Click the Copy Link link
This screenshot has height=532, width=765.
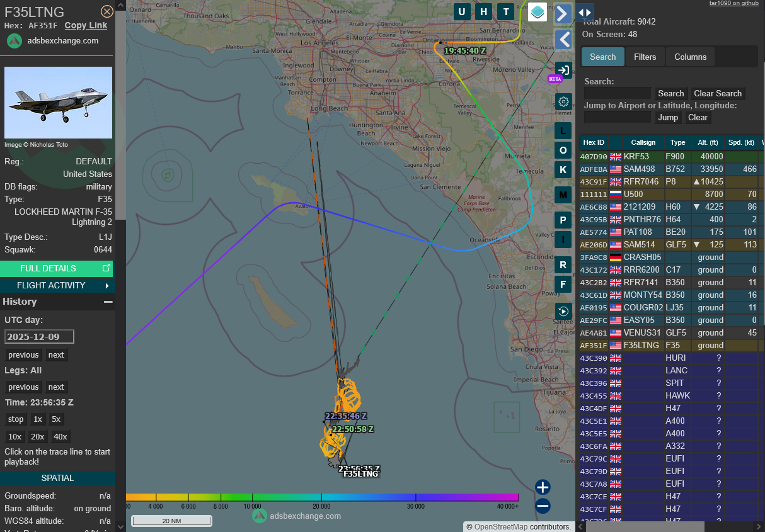(86, 25)
